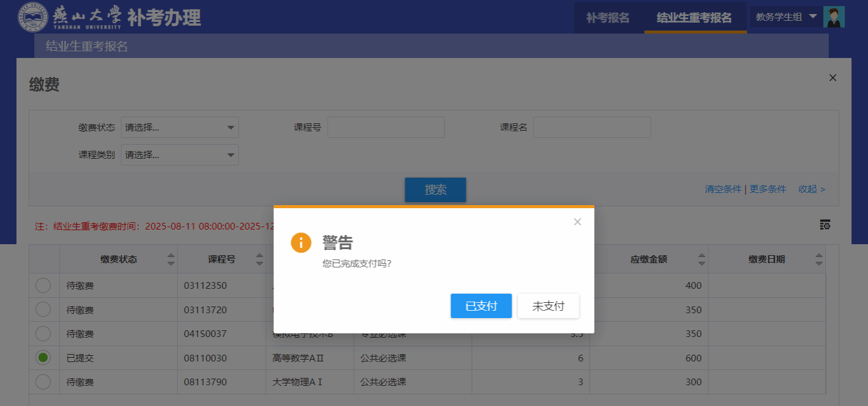Click the 未支付 button

548,306
